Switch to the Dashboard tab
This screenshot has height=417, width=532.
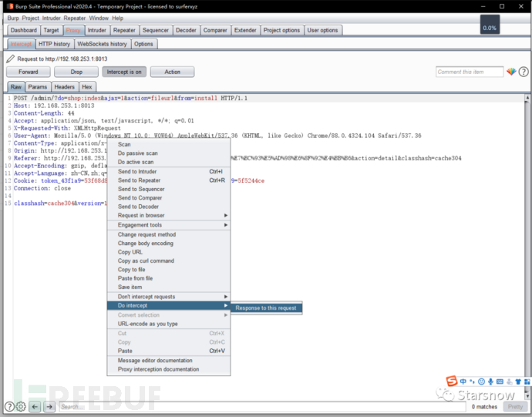[24, 30]
